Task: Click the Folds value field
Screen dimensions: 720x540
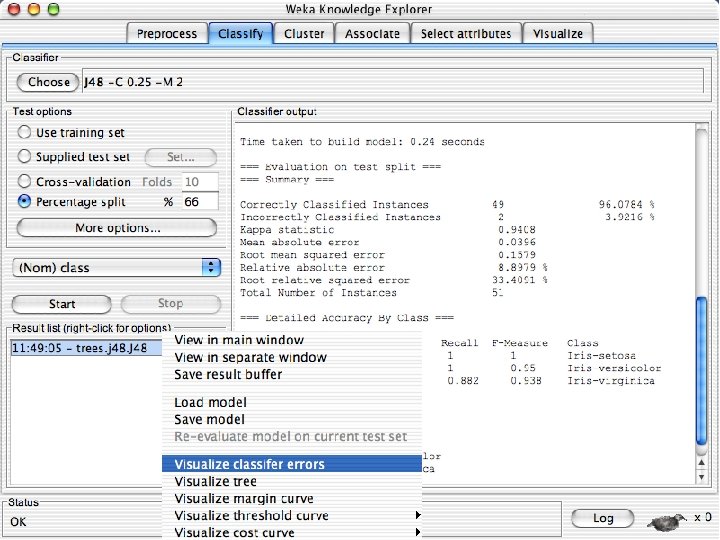Action: (200, 181)
